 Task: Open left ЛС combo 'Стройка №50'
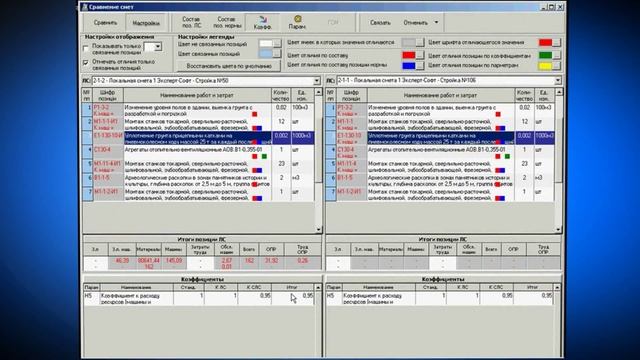[x=206, y=81]
